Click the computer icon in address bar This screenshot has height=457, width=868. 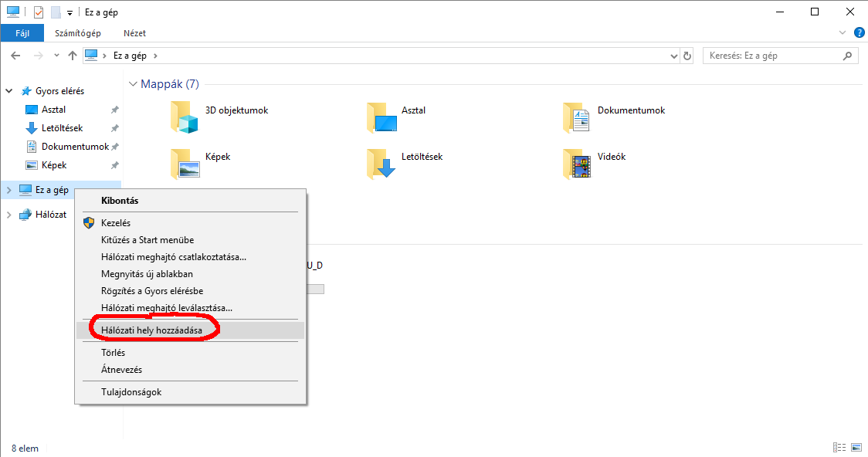click(x=91, y=56)
